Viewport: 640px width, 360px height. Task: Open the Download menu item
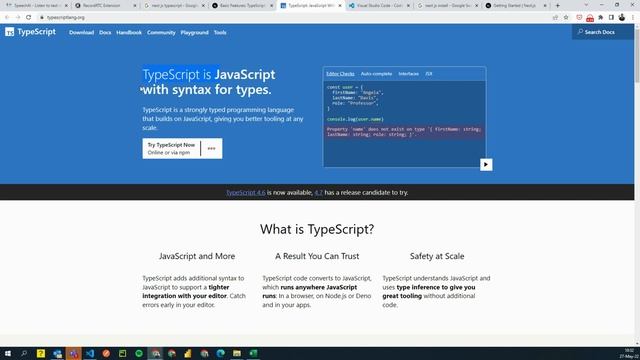(x=81, y=32)
